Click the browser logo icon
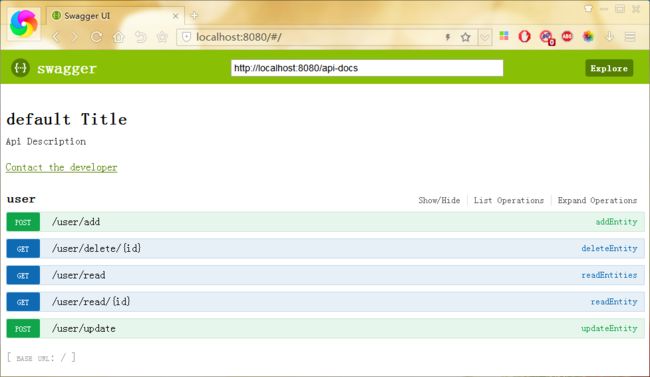 pyautogui.click(x=24, y=23)
